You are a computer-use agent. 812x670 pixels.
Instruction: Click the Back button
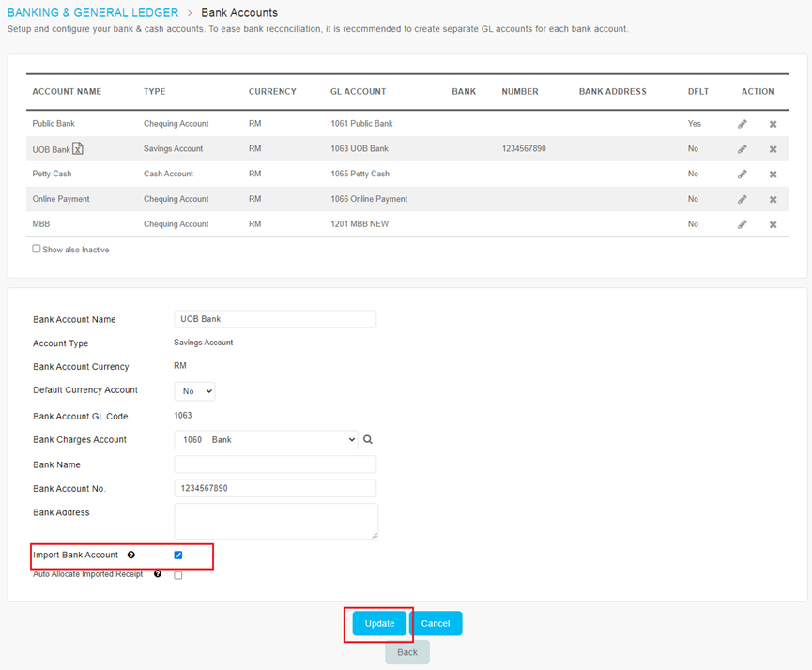pos(406,652)
